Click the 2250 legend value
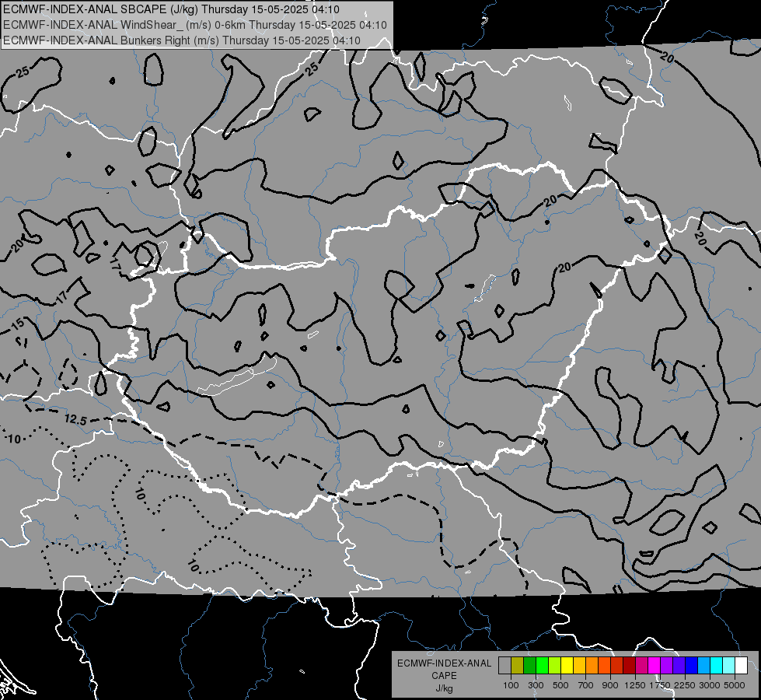 [685, 685]
